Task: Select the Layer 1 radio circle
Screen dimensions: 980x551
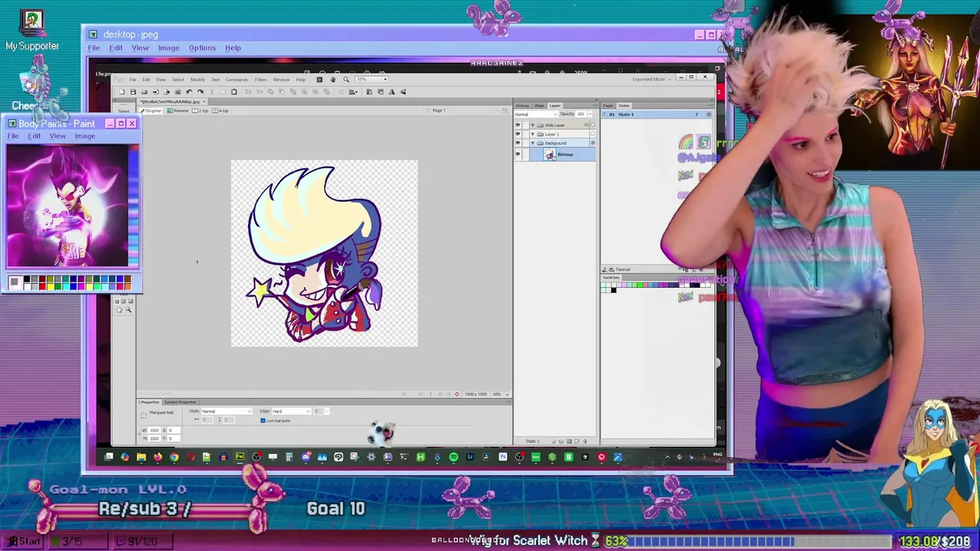Action: pos(593,134)
